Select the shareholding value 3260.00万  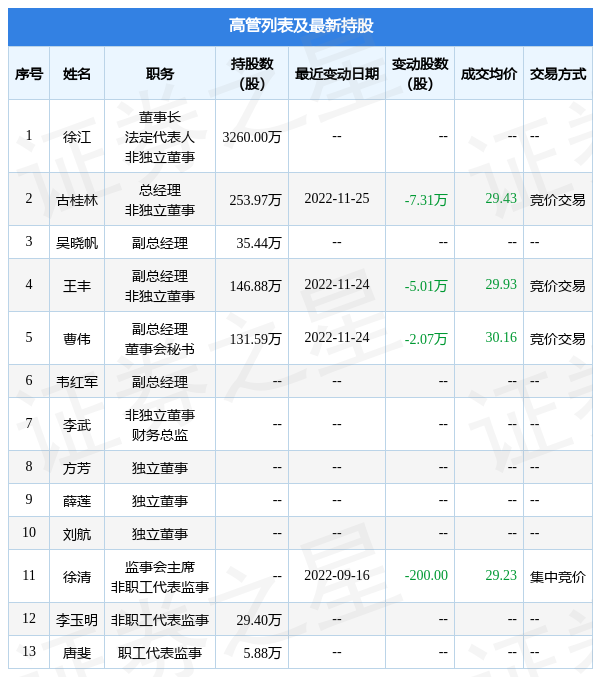click(252, 137)
